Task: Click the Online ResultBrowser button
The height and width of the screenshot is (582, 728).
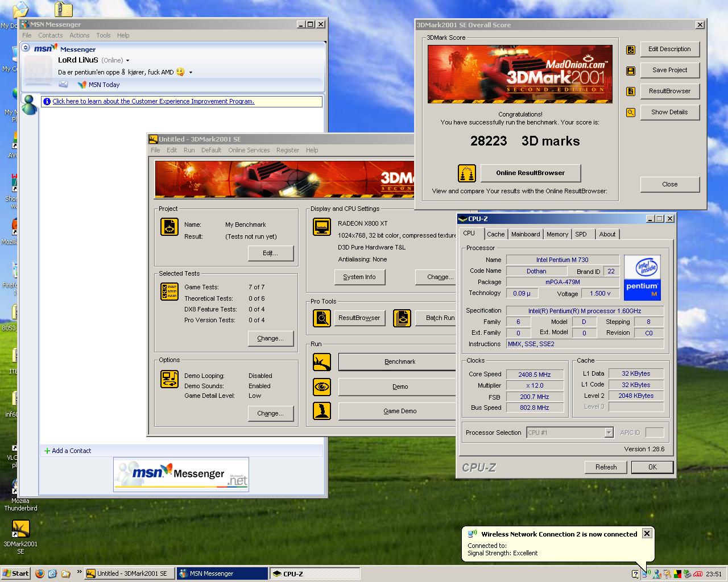Action: (531, 173)
